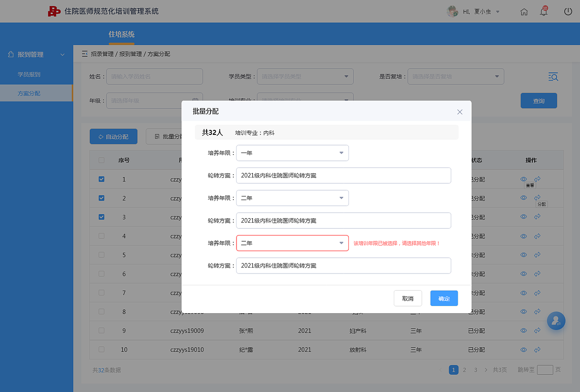Open notifications bell icon
The image size is (580, 392).
pyautogui.click(x=544, y=12)
